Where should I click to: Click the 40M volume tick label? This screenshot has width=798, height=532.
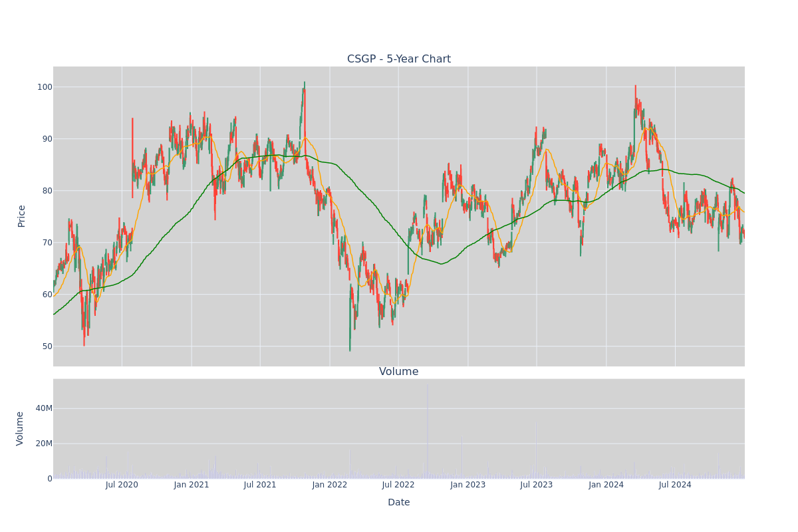pyautogui.click(x=45, y=408)
